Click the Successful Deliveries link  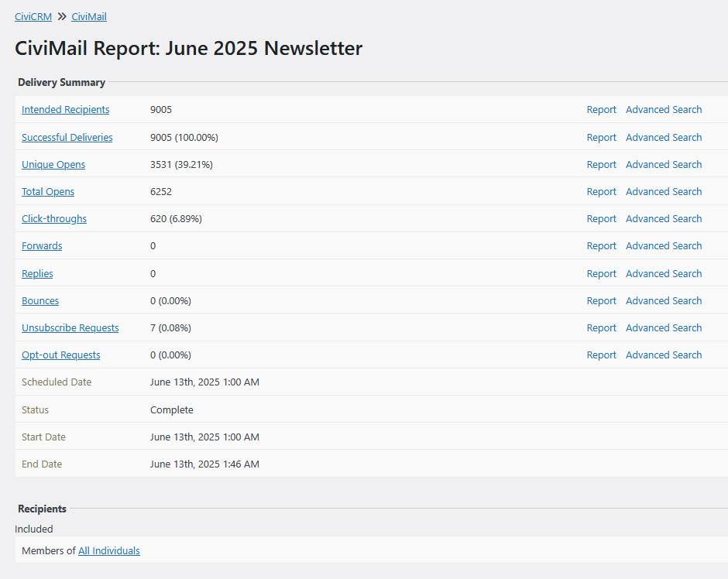pos(67,138)
